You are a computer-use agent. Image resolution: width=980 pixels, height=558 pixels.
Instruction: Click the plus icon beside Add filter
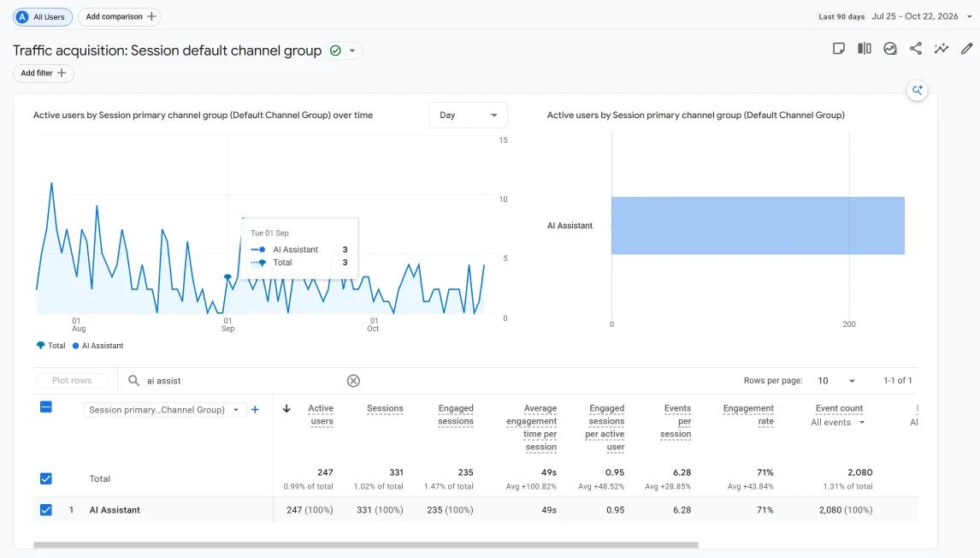(62, 74)
